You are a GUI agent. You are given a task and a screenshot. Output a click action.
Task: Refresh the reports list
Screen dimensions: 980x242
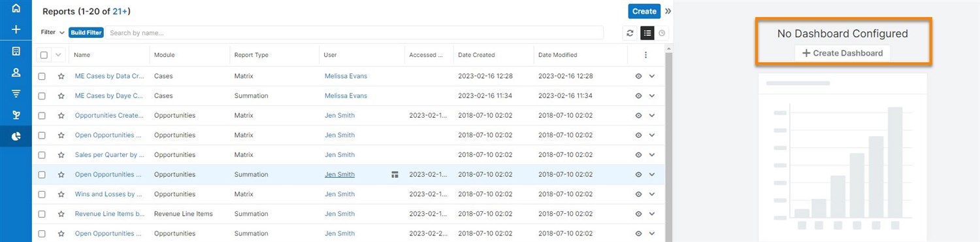point(630,33)
